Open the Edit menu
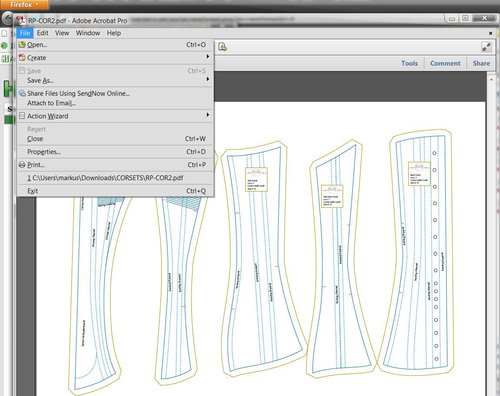This screenshot has width=500, height=396. 43,33
